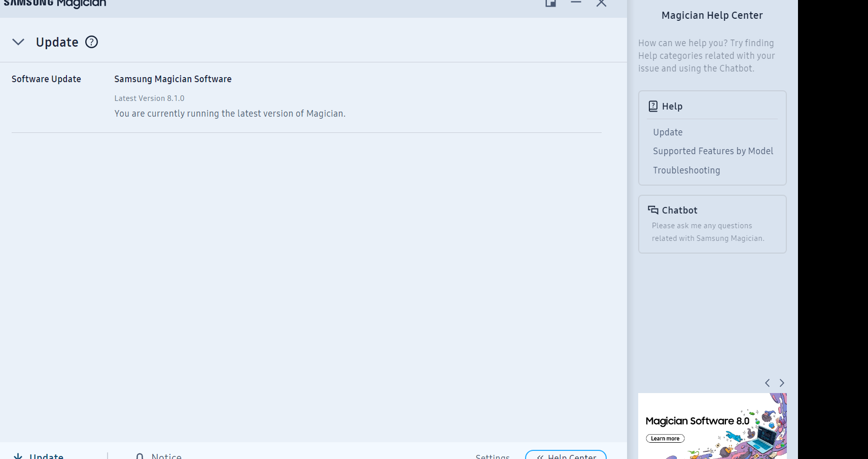
Task: Click 'You are currently running the latest version' message
Action: point(230,114)
